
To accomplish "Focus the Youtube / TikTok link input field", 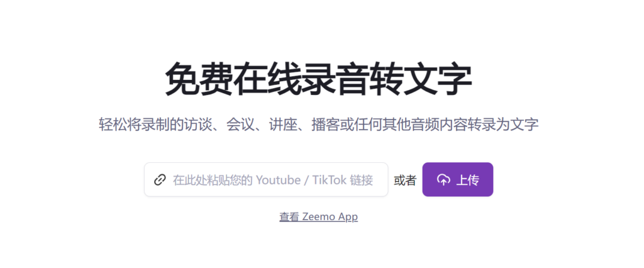I will [266, 180].
